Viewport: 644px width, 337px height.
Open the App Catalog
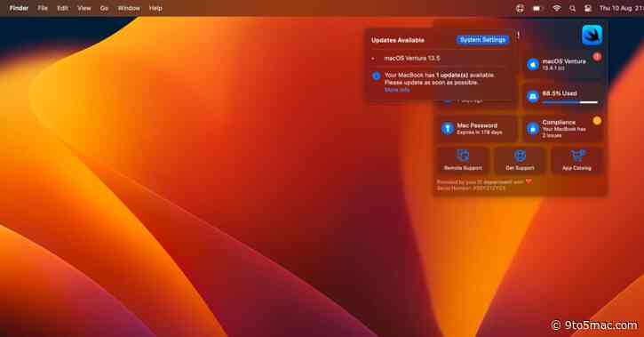click(x=576, y=161)
